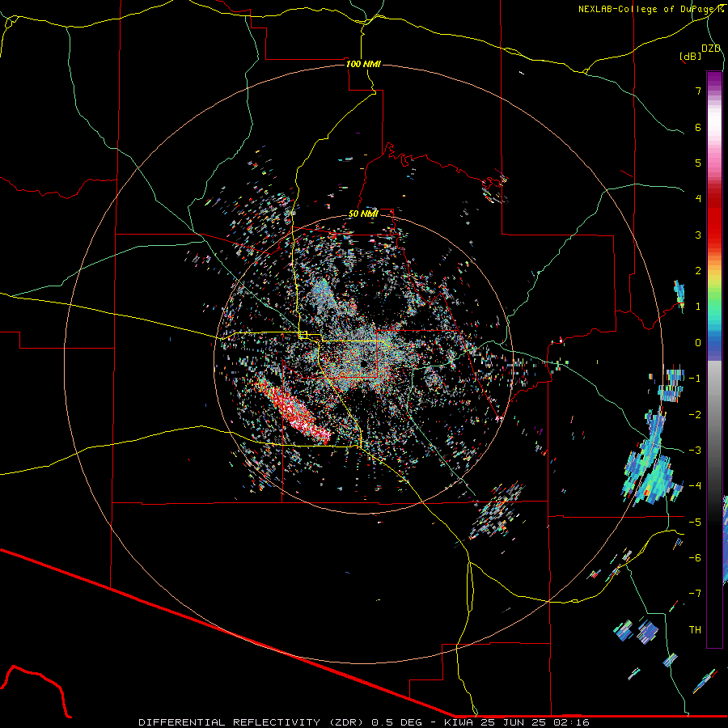Click the 3 value on the color scale
The image size is (728, 728).
point(698,235)
